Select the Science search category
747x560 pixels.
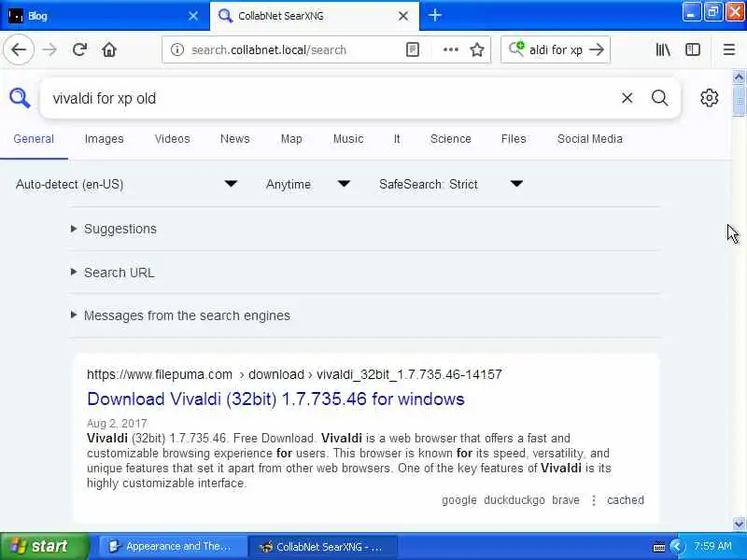coord(450,138)
